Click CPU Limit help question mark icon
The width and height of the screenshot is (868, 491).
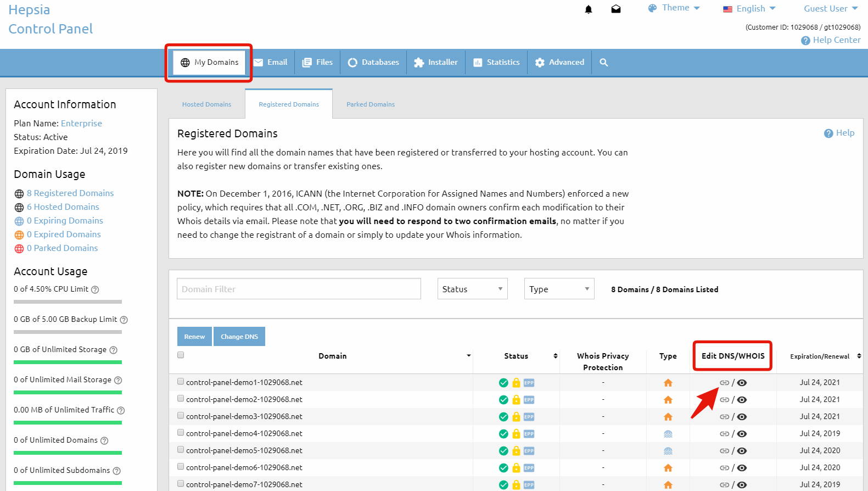[95, 289]
